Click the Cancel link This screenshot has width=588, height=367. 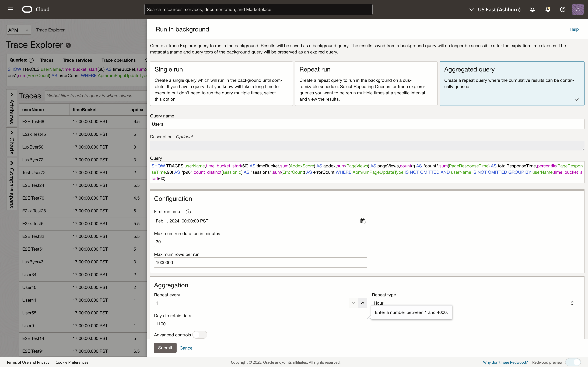click(x=186, y=348)
